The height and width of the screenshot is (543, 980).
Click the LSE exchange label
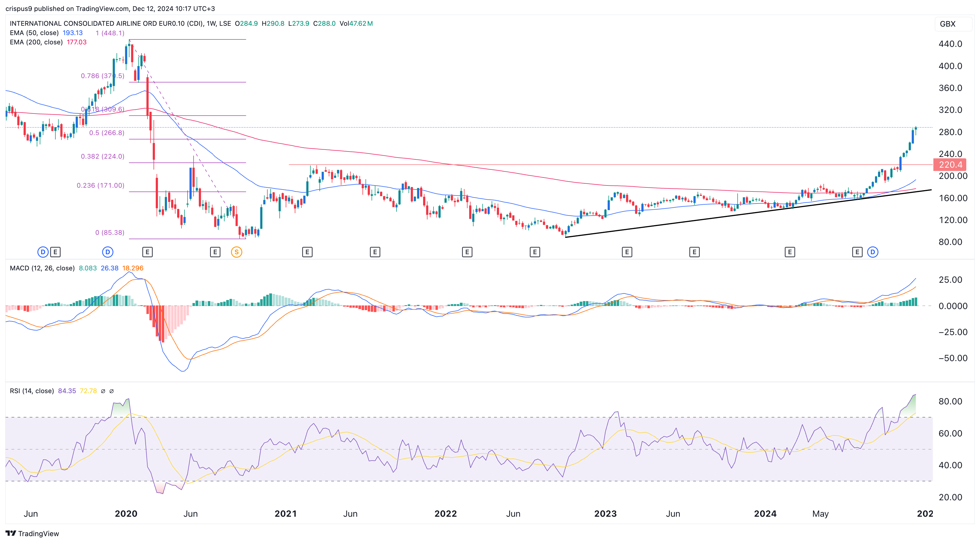(x=225, y=24)
